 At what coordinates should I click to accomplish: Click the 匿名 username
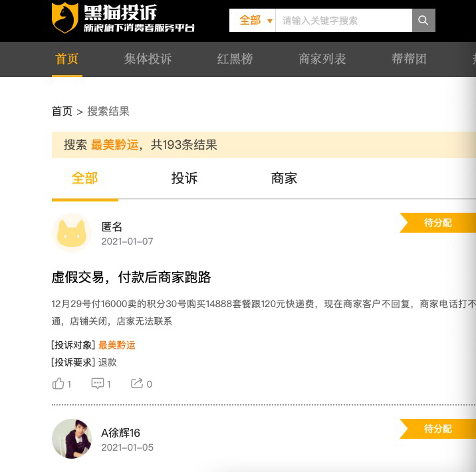(x=112, y=227)
